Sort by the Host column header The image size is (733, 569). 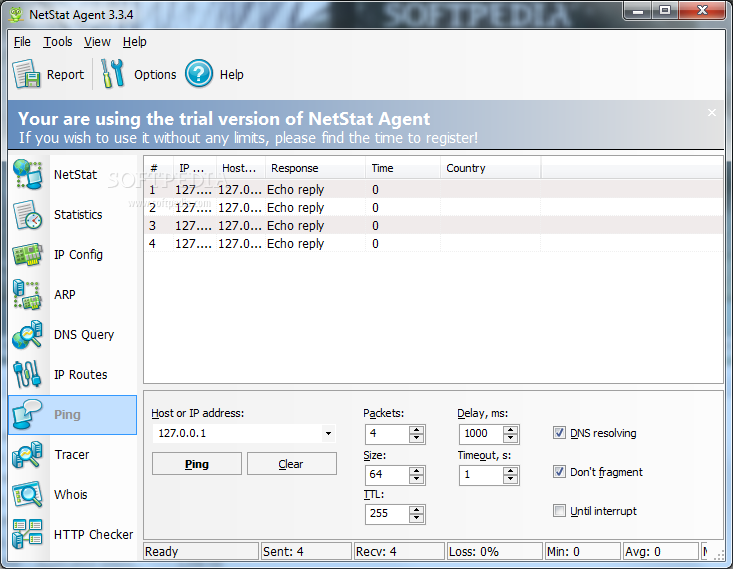[x=241, y=168]
